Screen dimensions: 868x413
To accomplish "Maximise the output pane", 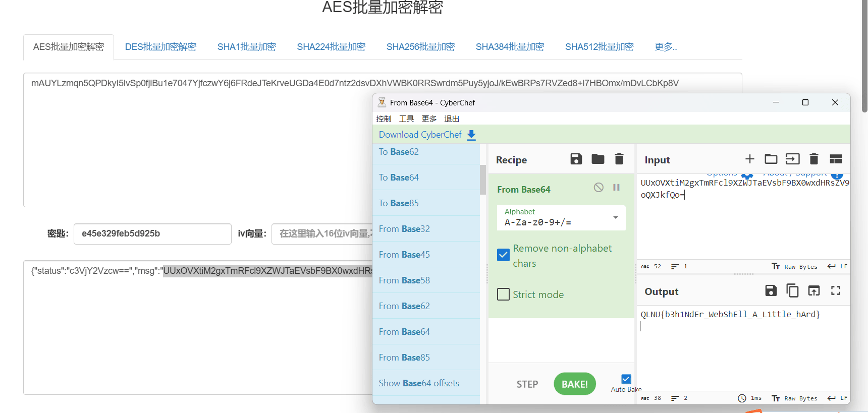I will coord(836,291).
